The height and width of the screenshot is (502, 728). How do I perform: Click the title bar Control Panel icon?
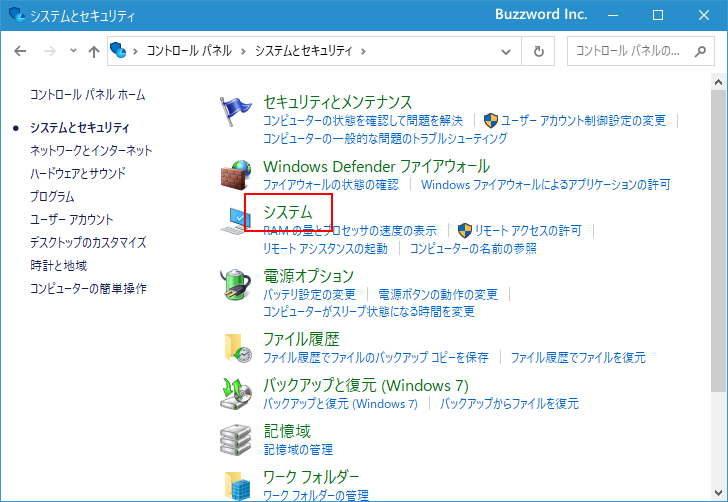(17, 15)
